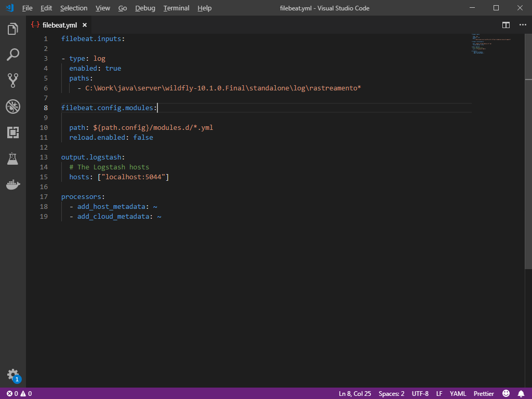Open the Source Control view
The image size is (532, 399).
tap(12, 81)
